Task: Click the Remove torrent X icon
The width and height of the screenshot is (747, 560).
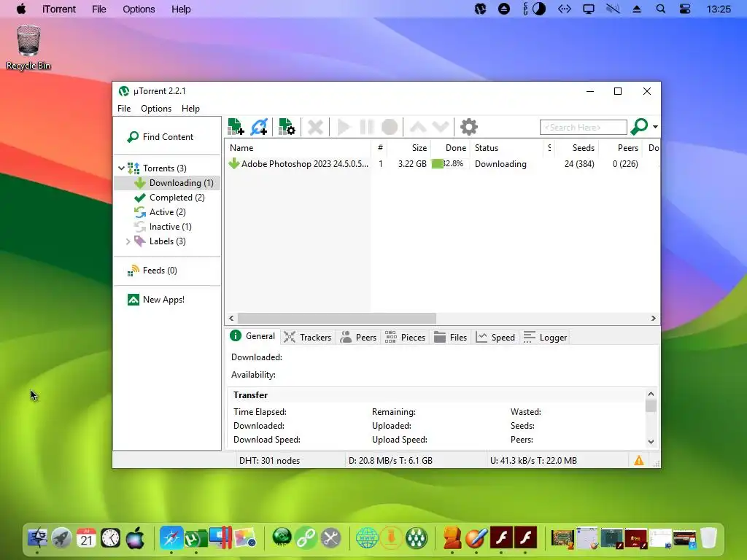Action: tap(315, 127)
